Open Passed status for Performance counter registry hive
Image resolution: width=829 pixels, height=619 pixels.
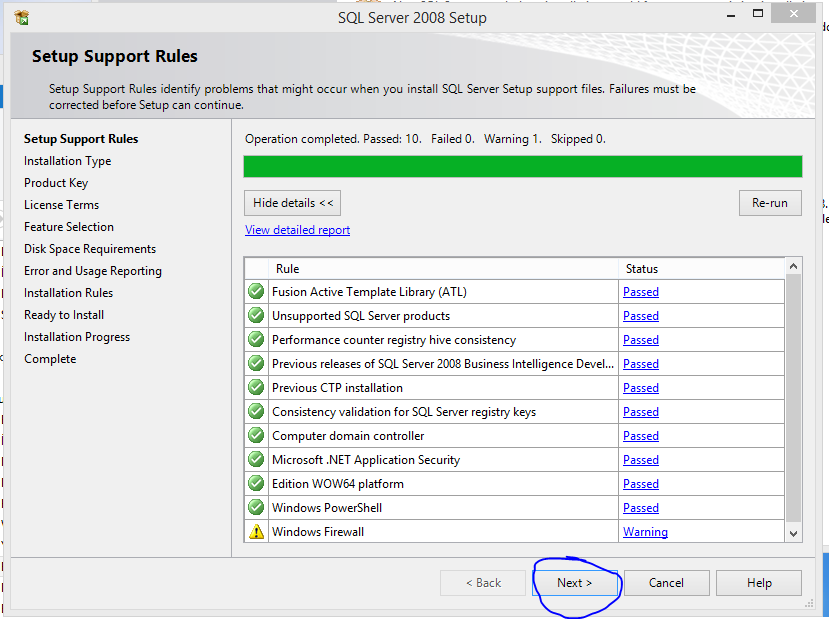pyautogui.click(x=641, y=340)
